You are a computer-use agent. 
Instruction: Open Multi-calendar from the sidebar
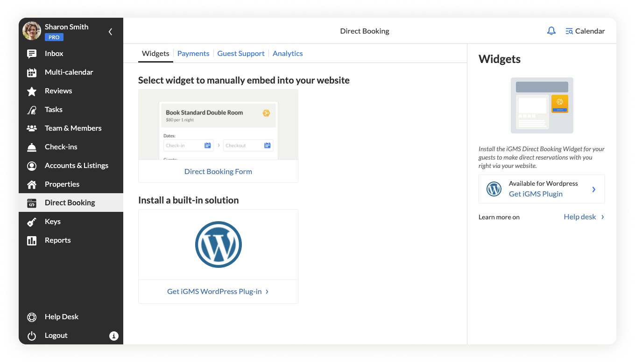tap(69, 72)
